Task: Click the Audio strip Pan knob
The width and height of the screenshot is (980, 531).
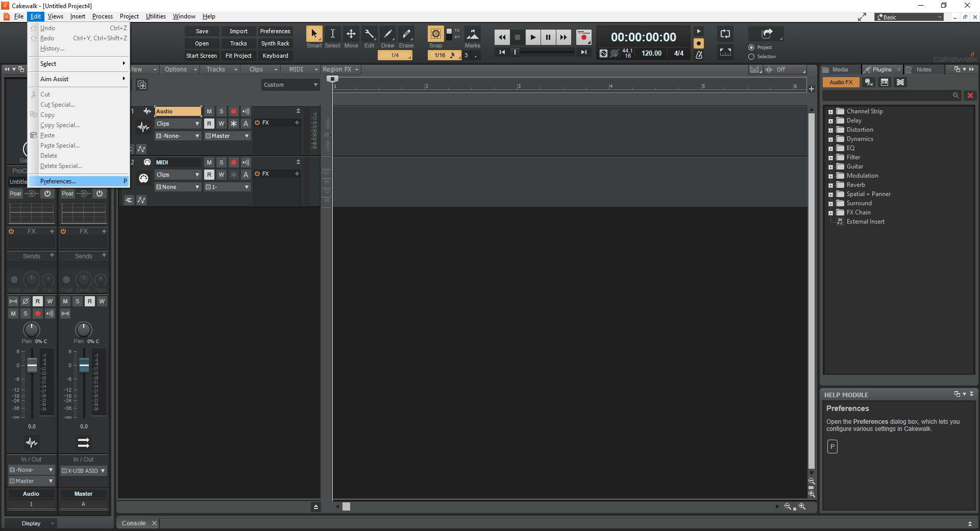Action: point(32,329)
